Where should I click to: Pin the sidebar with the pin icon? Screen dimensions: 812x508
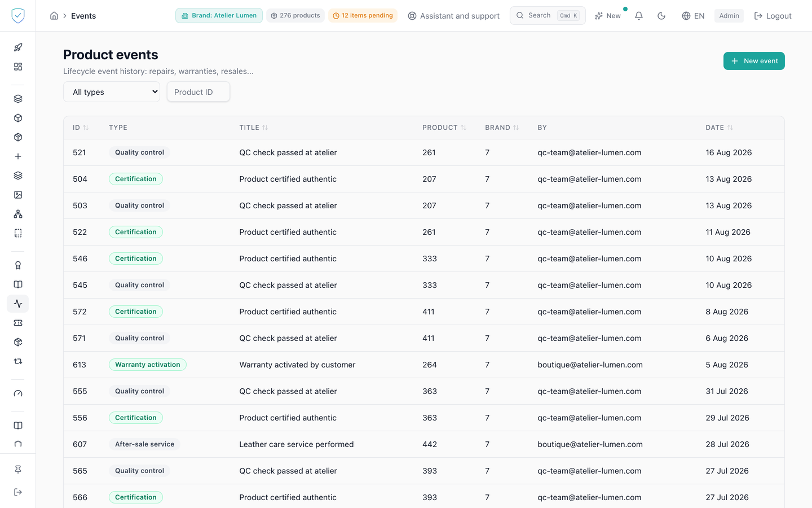point(18,469)
